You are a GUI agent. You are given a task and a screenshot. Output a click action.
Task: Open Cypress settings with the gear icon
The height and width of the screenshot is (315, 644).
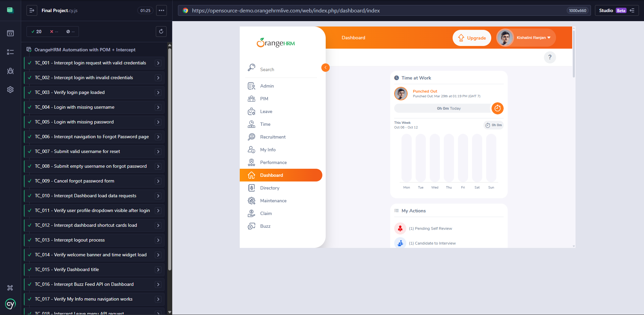pyautogui.click(x=10, y=90)
